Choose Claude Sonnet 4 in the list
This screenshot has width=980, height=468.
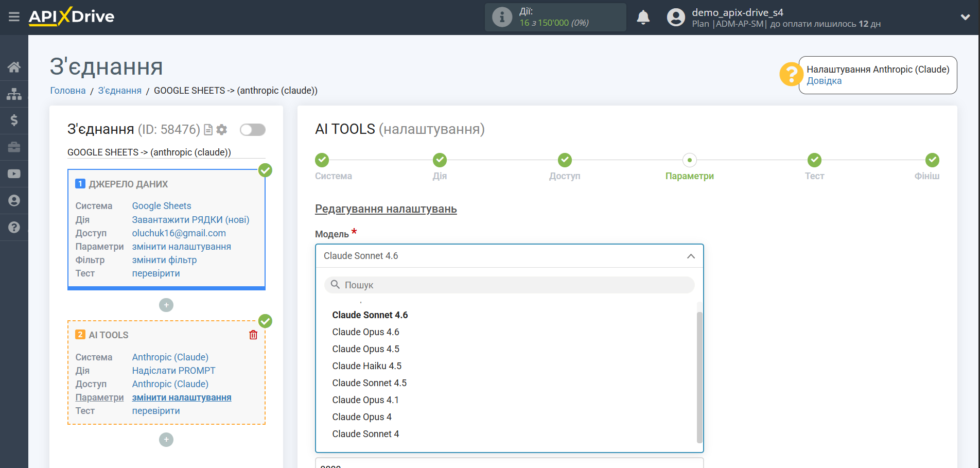click(x=365, y=434)
